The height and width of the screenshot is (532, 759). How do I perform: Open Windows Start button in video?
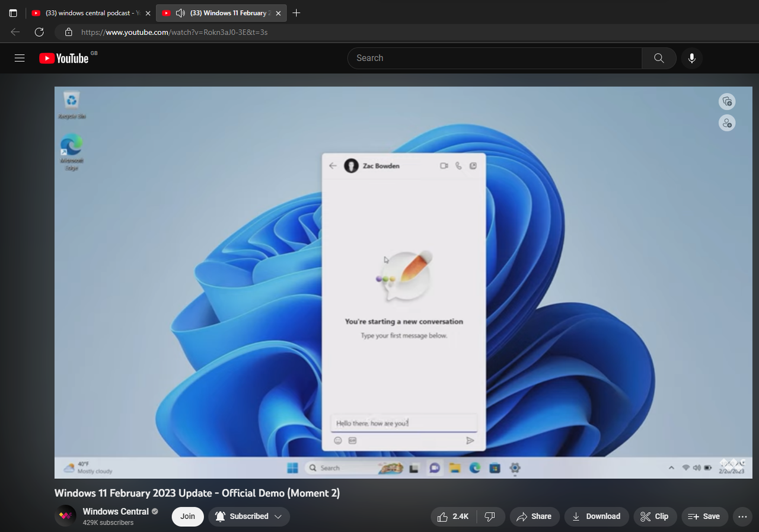coord(292,468)
